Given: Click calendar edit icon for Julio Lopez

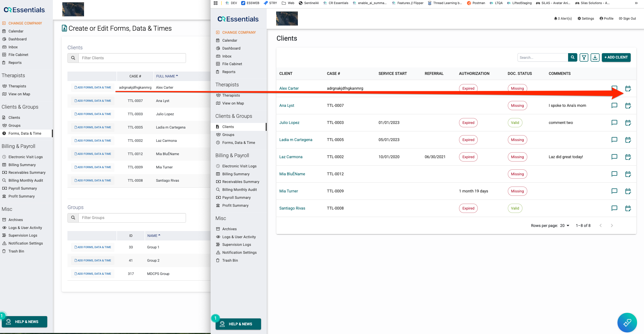Looking at the screenshot, I should click(628, 123).
